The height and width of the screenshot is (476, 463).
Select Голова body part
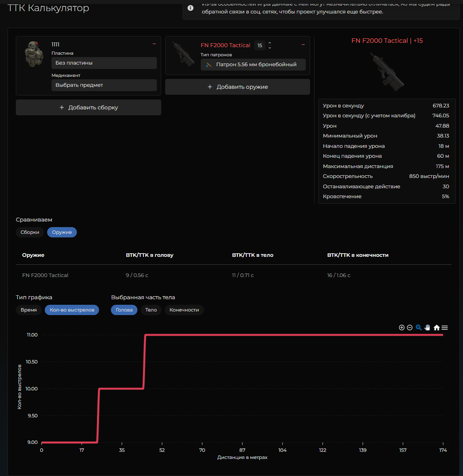(124, 310)
